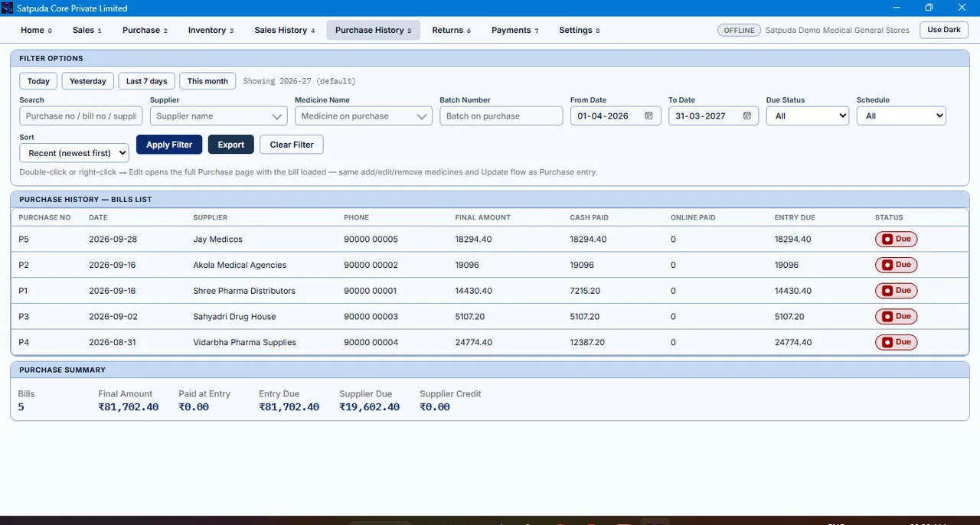Apply the This month quick filter
The height and width of the screenshot is (525, 980).
pos(207,81)
